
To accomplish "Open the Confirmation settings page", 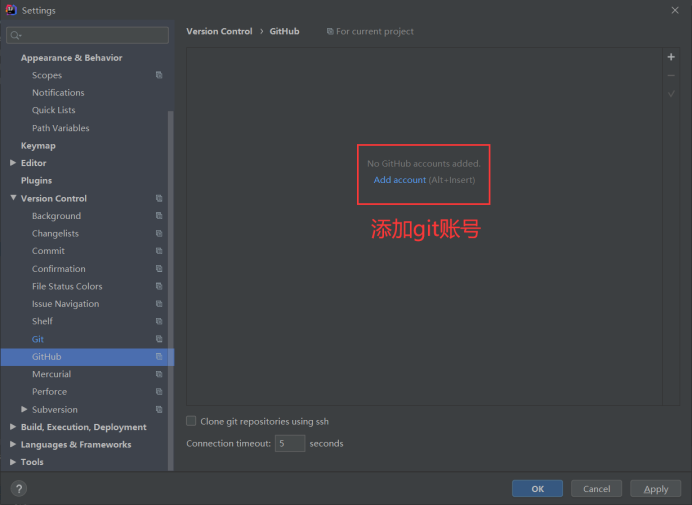I will click(x=59, y=268).
